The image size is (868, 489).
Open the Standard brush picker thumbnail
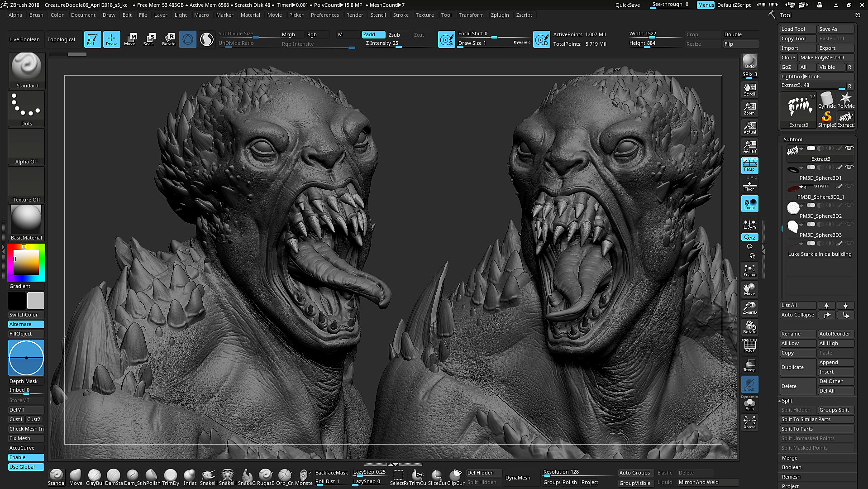27,71
